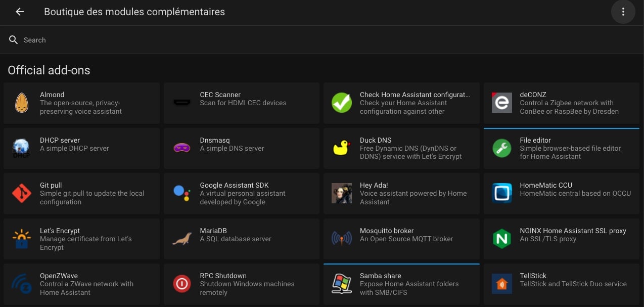Select the RPC Shutdown title text

pyautogui.click(x=223, y=276)
